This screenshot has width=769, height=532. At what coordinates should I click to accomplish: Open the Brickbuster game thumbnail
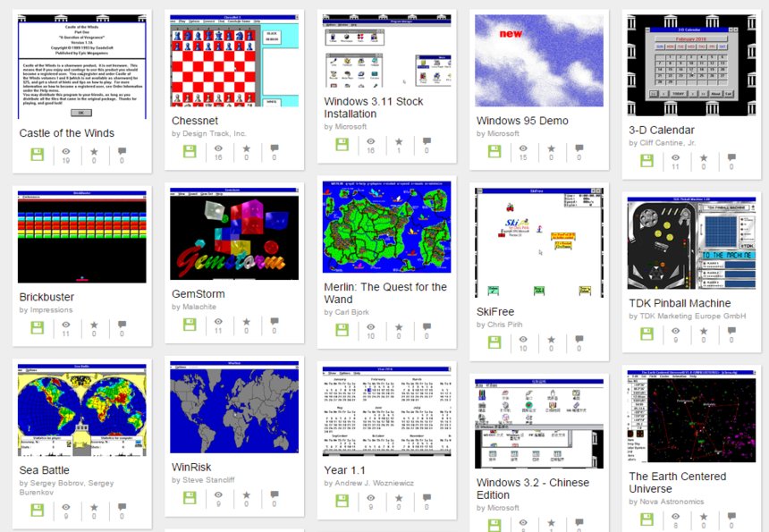point(82,237)
